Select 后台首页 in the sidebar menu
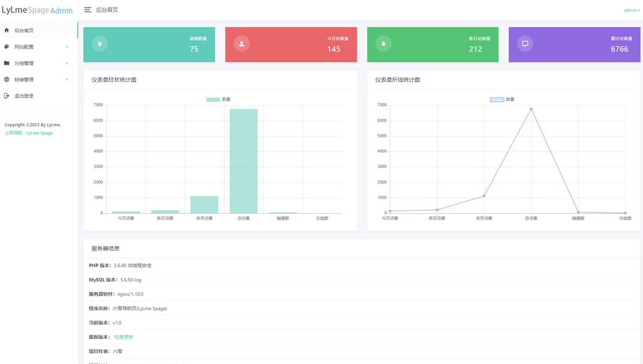 click(x=24, y=31)
